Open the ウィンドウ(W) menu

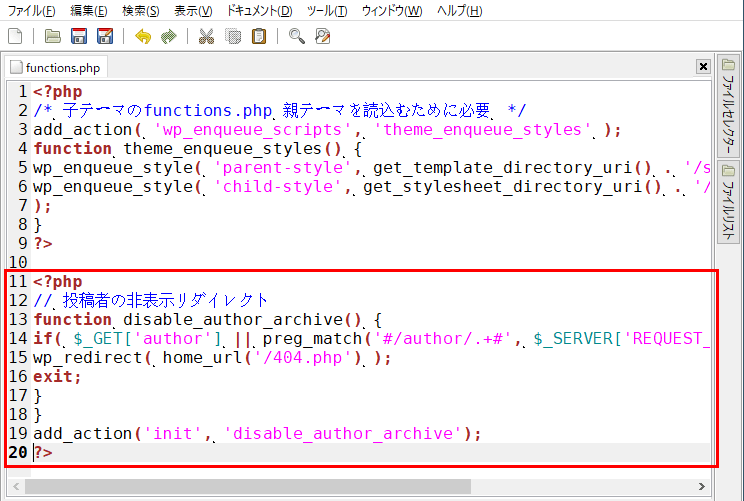point(392,10)
